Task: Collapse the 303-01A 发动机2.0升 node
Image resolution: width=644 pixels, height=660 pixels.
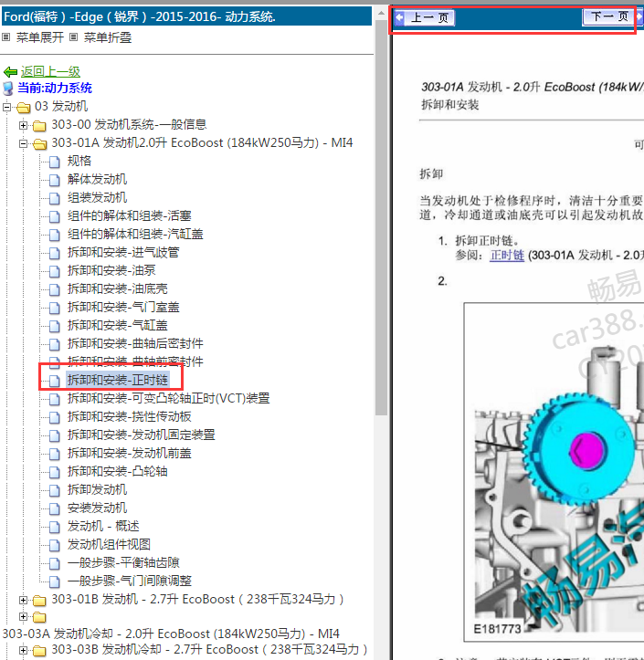Action: [x=24, y=143]
